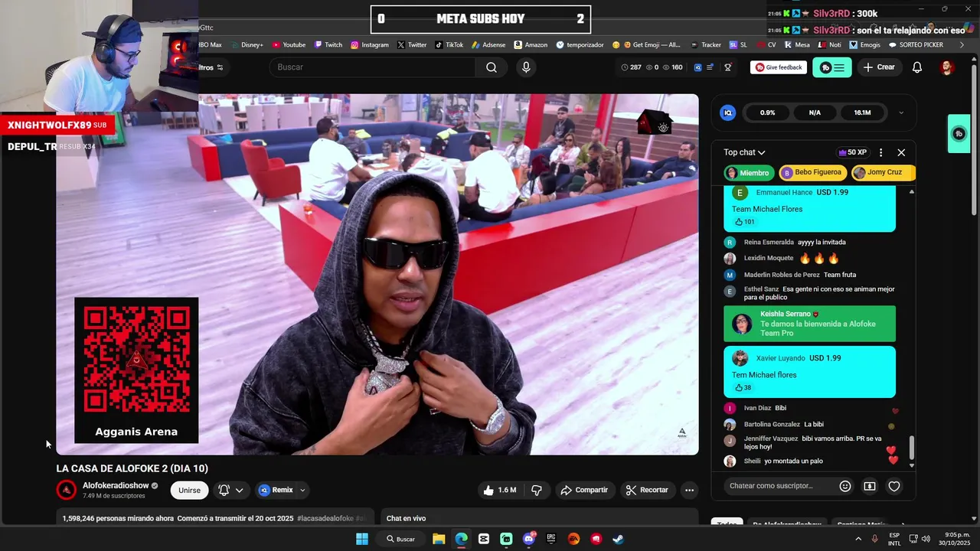Open the search filters button

[211, 67]
